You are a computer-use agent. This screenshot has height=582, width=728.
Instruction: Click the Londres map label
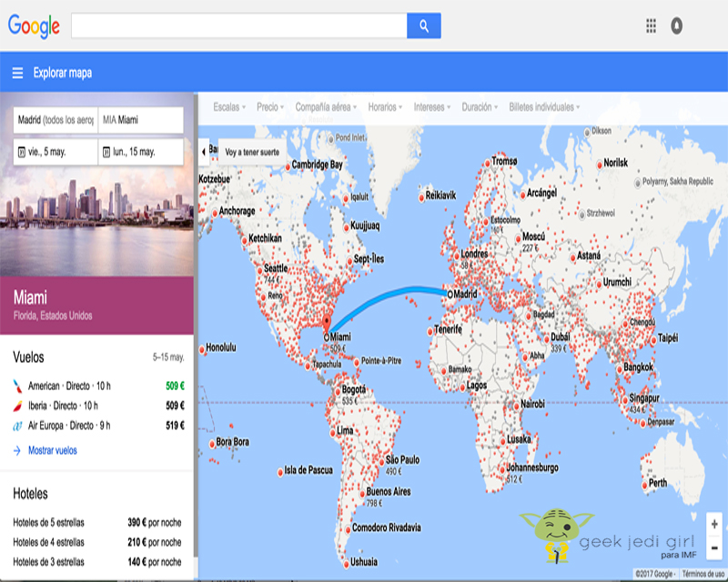tap(474, 254)
